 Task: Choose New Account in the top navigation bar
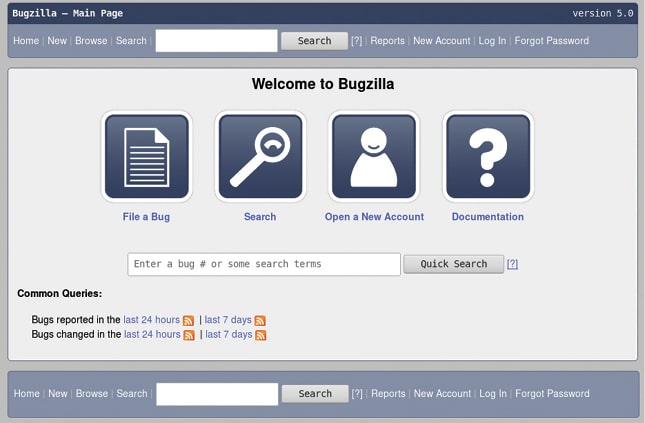click(441, 41)
